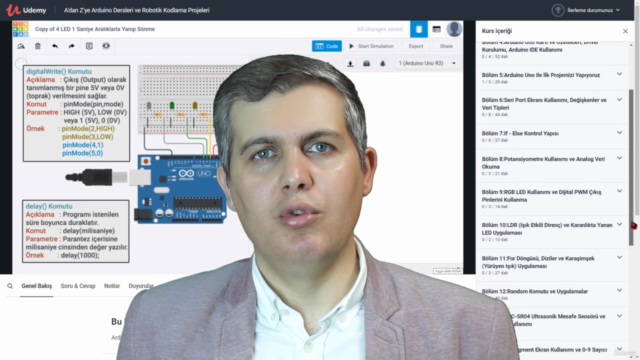This screenshot has height=360, width=640.
Task: Toggle visibility with the eye icon
Action: coord(106,46)
